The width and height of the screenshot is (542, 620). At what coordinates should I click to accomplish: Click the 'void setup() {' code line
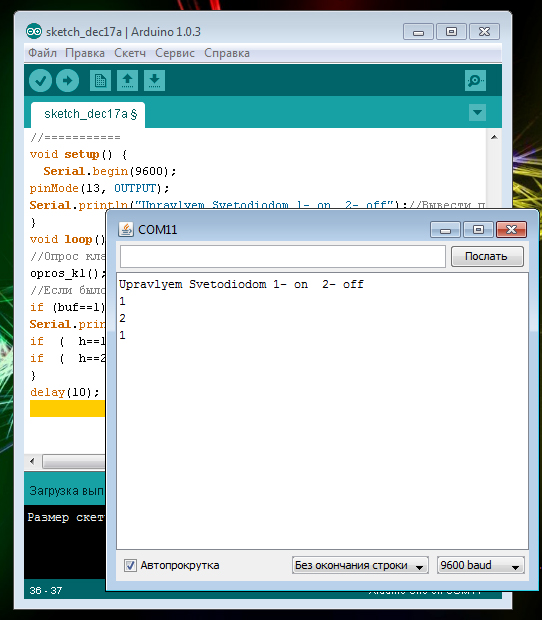78,154
